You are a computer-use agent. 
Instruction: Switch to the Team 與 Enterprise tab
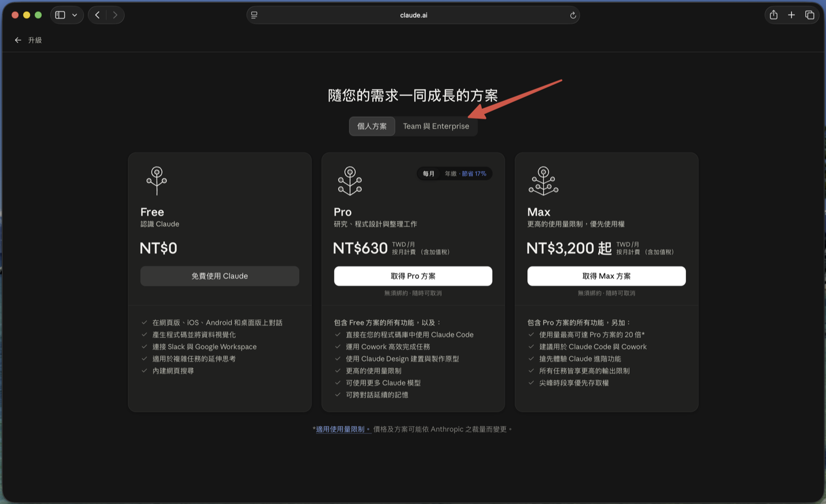(x=436, y=126)
